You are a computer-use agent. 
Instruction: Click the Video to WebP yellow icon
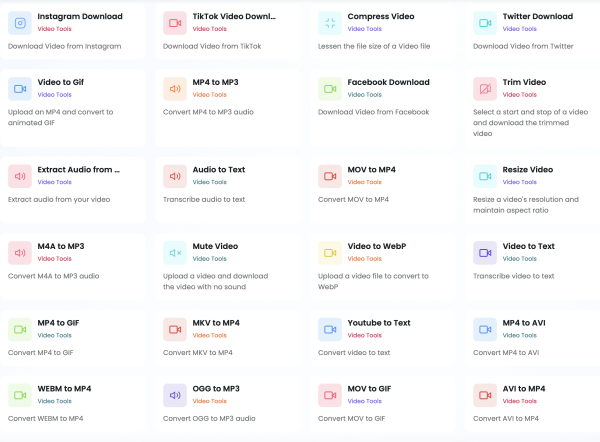330,253
